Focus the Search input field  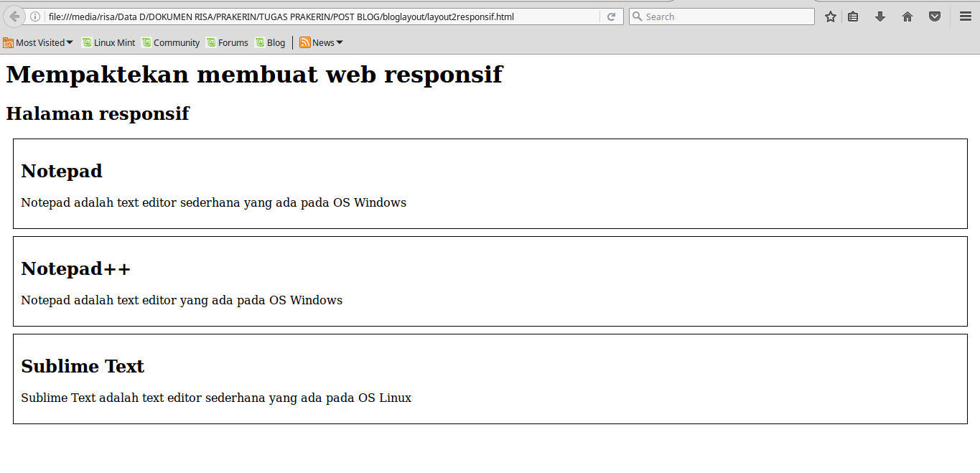[722, 17]
